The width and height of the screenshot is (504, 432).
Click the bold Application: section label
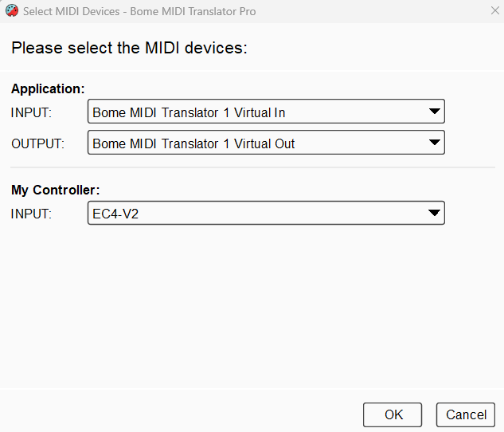[48, 88]
